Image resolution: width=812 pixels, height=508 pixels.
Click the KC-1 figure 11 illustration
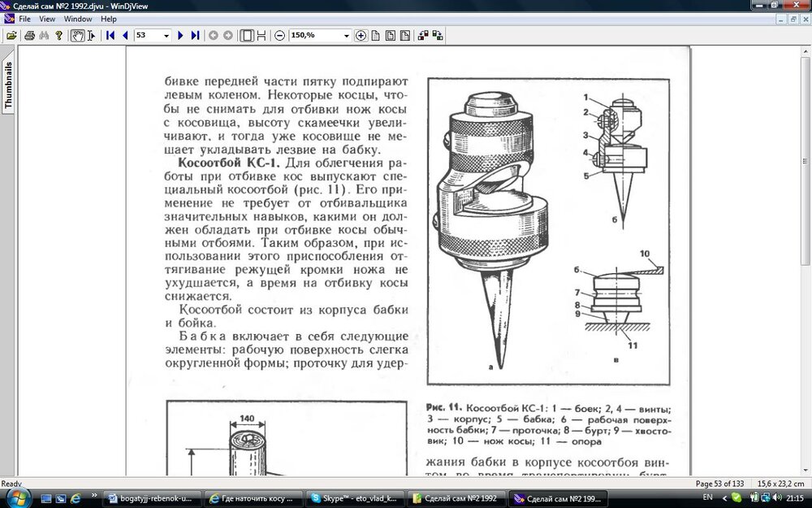[x=548, y=231]
